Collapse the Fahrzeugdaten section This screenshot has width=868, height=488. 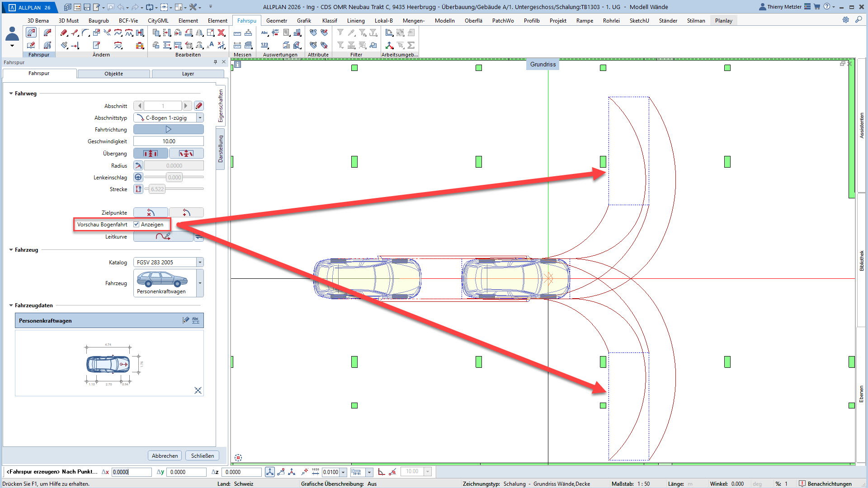tap(11, 305)
